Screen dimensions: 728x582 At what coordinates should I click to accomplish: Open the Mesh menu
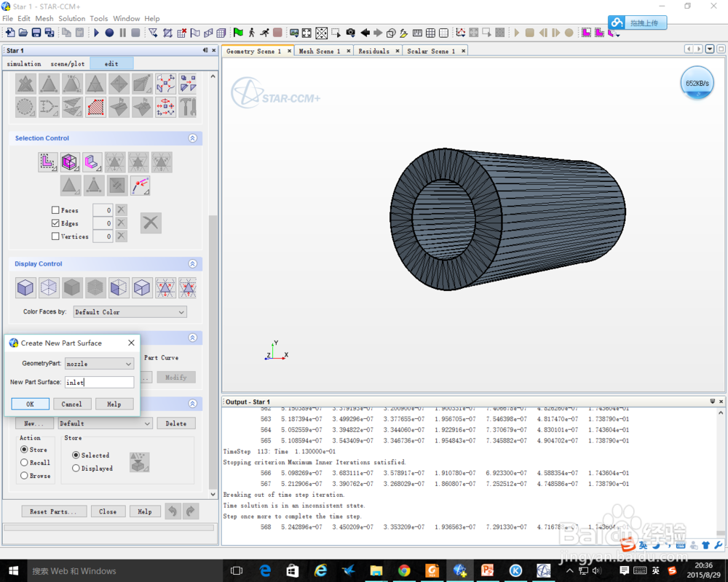point(44,19)
